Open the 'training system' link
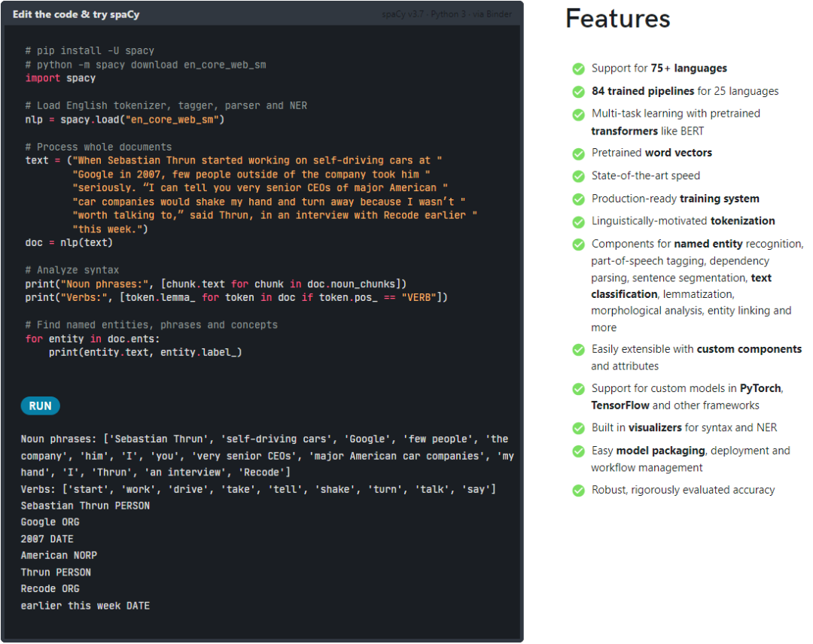This screenshot has width=813, height=644. [x=719, y=199]
